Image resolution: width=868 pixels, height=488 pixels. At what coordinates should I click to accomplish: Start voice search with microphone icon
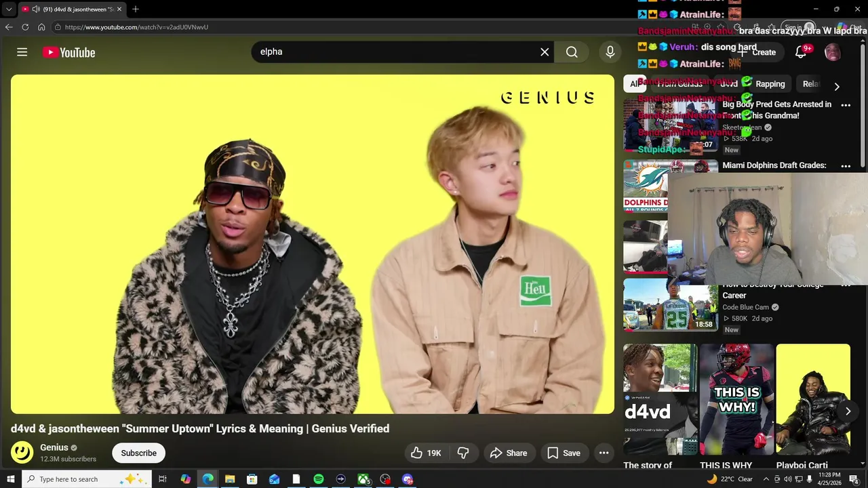(610, 52)
